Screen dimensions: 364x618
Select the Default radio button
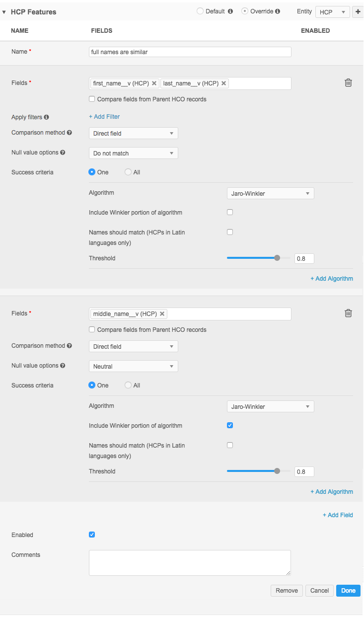(x=200, y=11)
